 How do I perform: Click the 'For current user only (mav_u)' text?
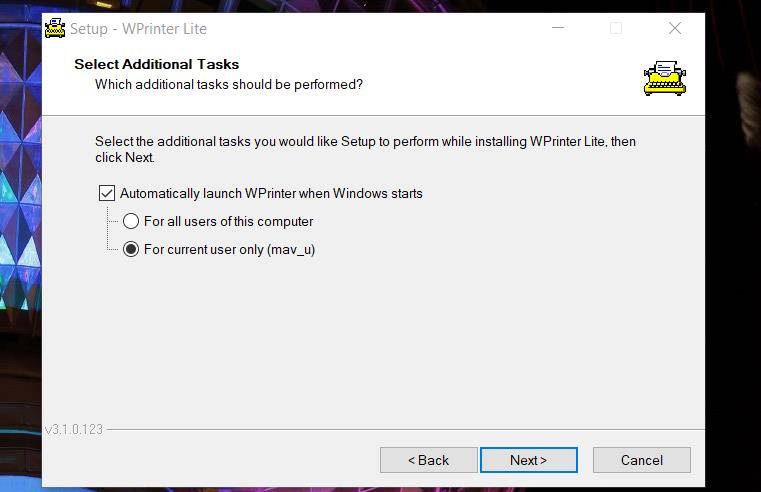coord(229,249)
